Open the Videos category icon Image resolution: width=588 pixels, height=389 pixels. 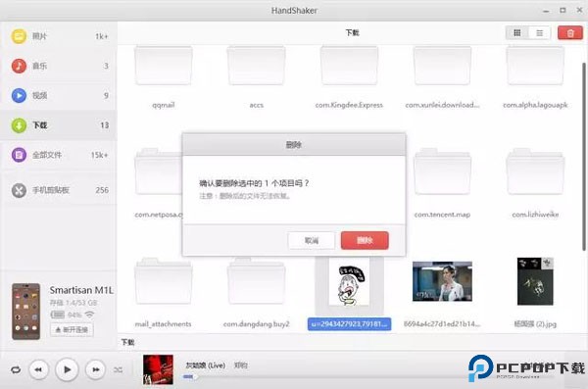[19, 95]
